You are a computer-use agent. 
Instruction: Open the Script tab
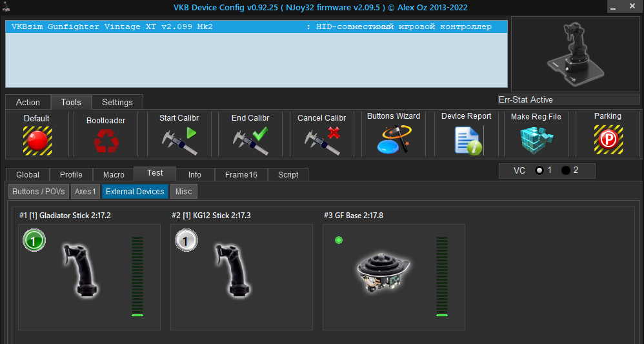(288, 175)
